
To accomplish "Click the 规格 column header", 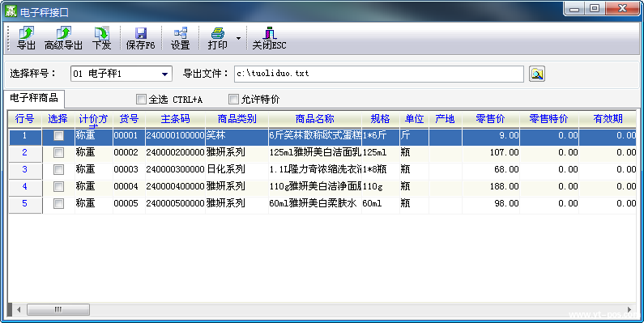I will pos(380,119).
